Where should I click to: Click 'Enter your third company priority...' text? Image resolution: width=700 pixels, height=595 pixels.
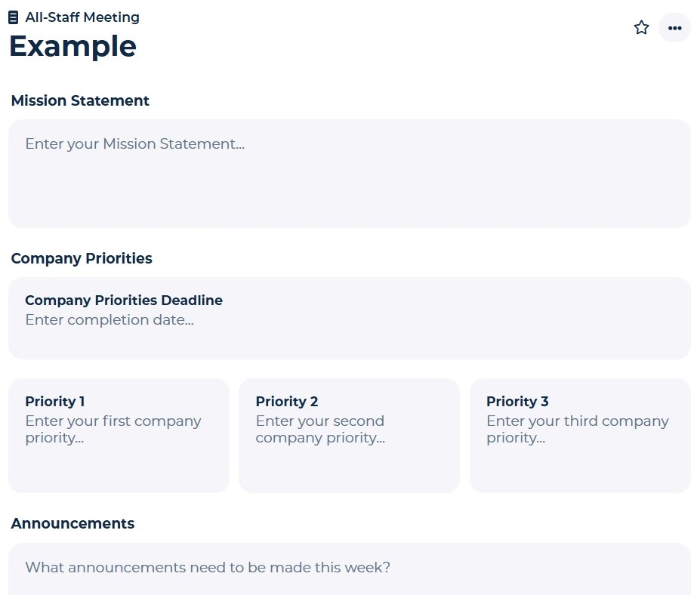(577, 429)
